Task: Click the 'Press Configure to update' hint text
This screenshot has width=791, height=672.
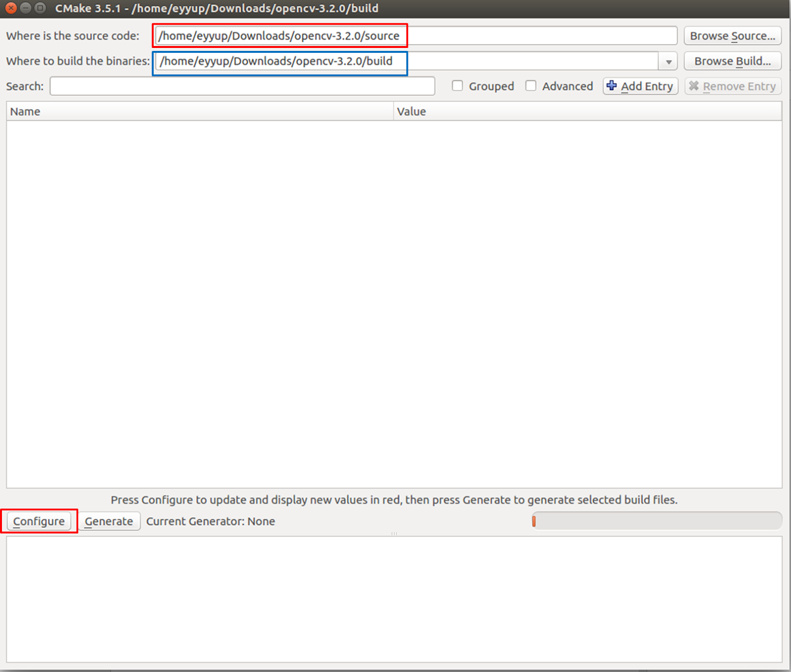Action: tap(394, 500)
